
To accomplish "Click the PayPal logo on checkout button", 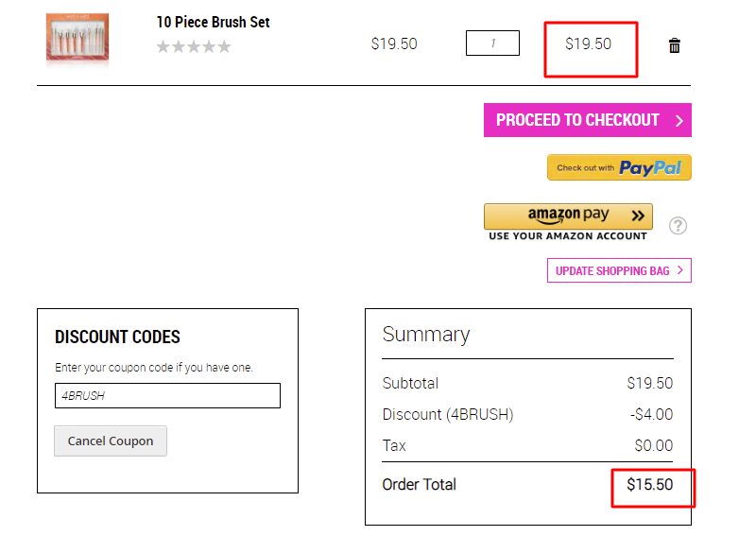I will [x=650, y=168].
